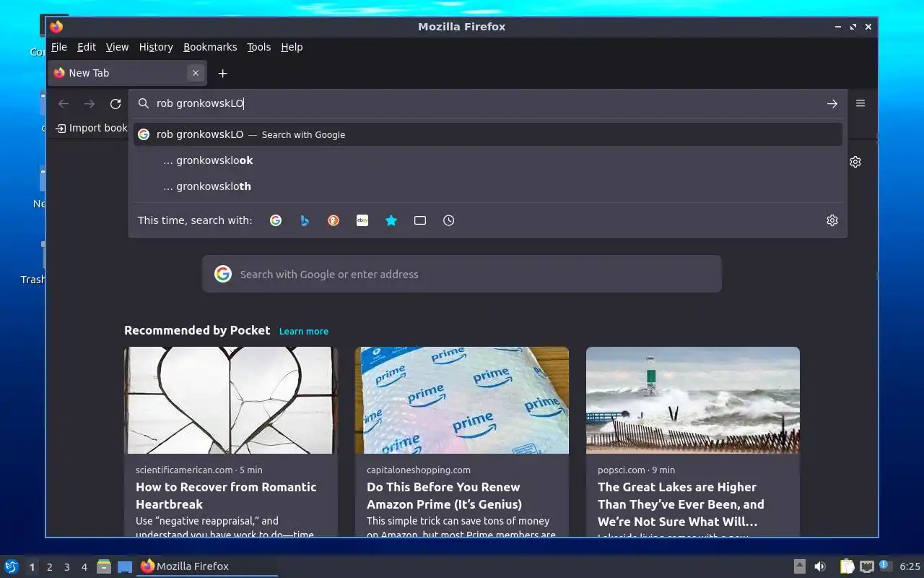The image size is (924, 578).
Task: Open 'How to Recover from Romantic Heartbreak' article
Action: pos(226,496)
